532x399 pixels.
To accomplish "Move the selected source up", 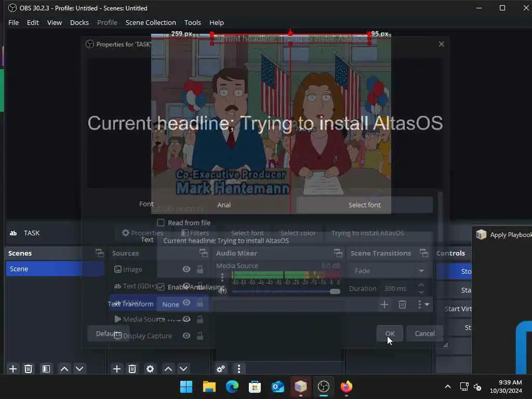I will coord(168,369).
